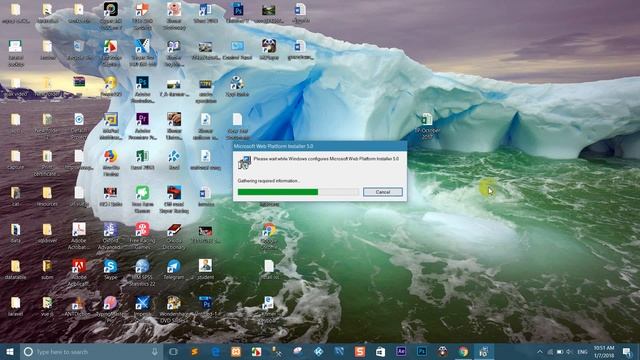Select the resources folder on desktop
Screen dimensions: 640x360
(x=47, y=196)
